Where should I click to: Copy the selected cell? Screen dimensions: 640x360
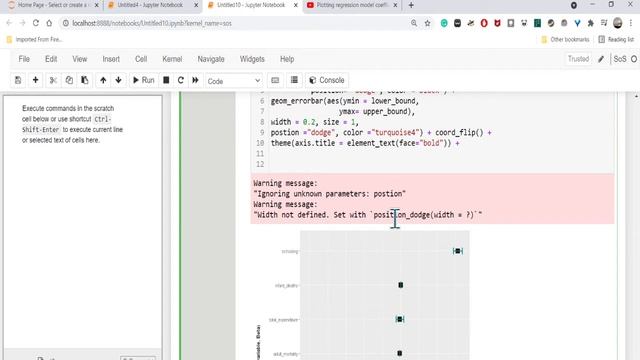(69, 80)
